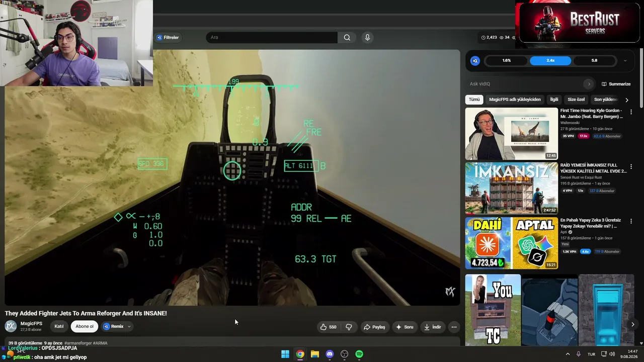The image size is (644, 362).
Task: Select the İlgili filter chip
Action: (554, 100)
